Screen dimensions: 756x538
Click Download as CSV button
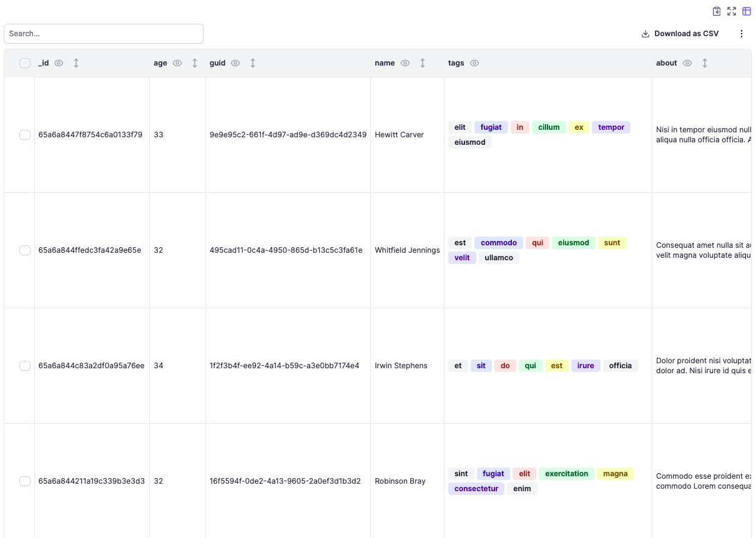pyautogui.click(x=680, y=34)
